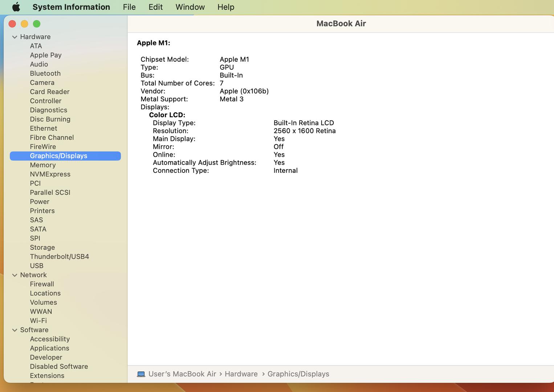
Task: Open the Edit menu
Action: tap(155, 7)
